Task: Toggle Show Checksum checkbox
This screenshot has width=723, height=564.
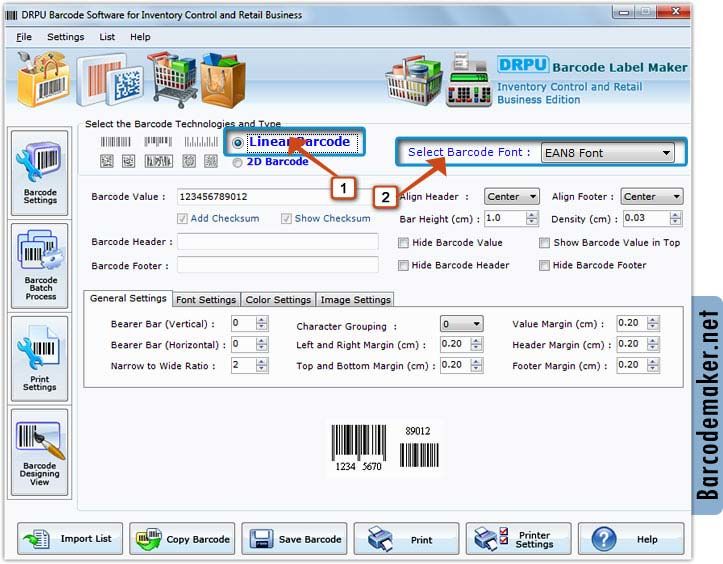Action: [286, 219]
